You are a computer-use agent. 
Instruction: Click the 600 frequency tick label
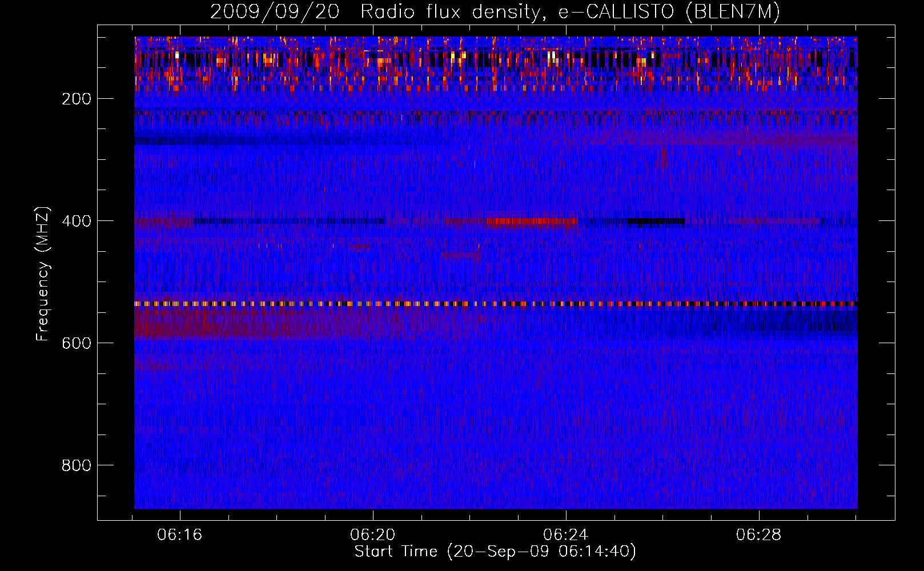(x=77, y=343)
